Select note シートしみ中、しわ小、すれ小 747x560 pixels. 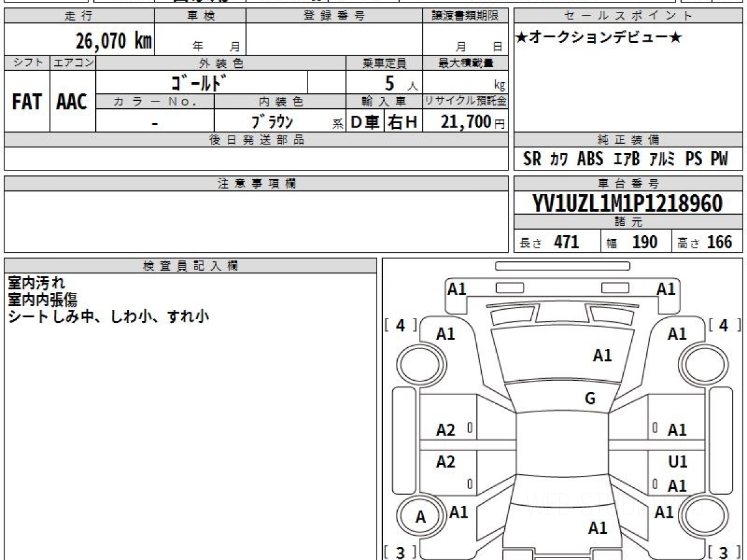(x=108, y=315)
